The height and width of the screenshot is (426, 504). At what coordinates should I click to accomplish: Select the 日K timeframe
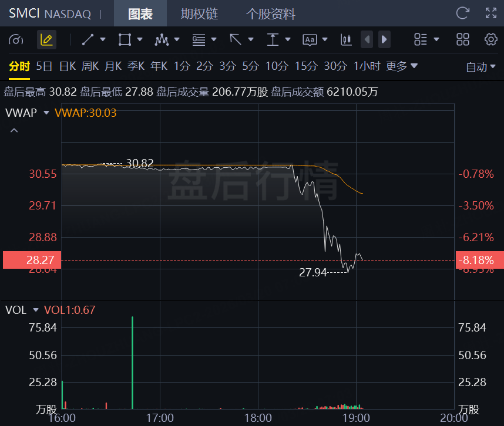(x=67, y=66)
